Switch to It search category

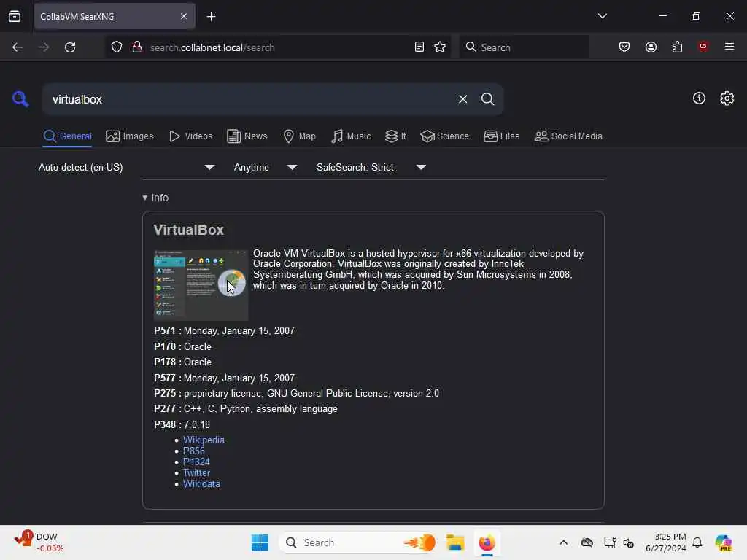[395, 136]
